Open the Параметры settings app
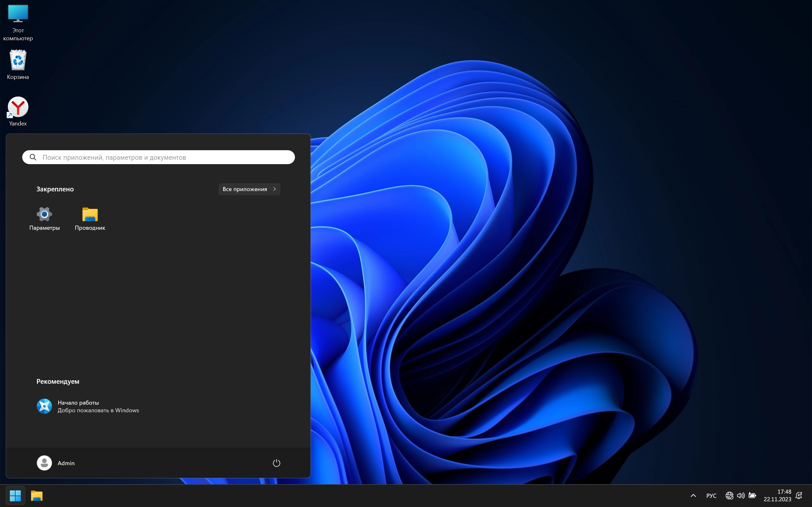This screenshot has width=812, height=507. pyautogui.click(x=44, y=218)
